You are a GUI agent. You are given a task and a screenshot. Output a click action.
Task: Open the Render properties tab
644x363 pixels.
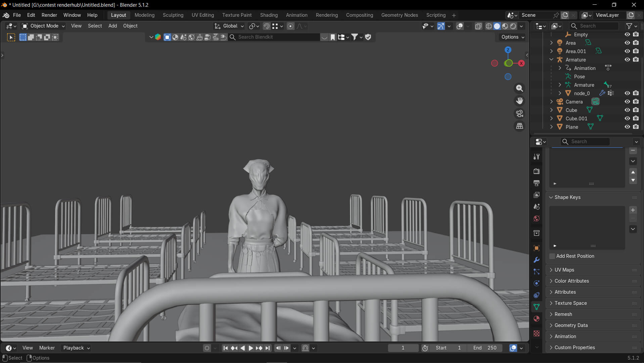click(x=537, y=171)
